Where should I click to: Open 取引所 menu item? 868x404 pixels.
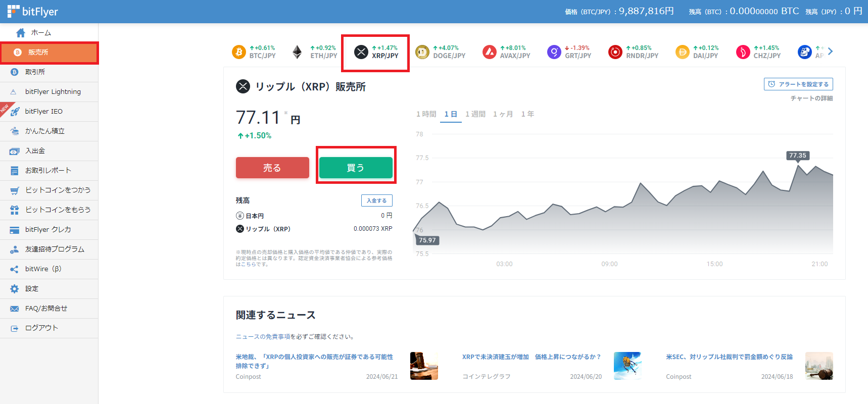(49, 72)
